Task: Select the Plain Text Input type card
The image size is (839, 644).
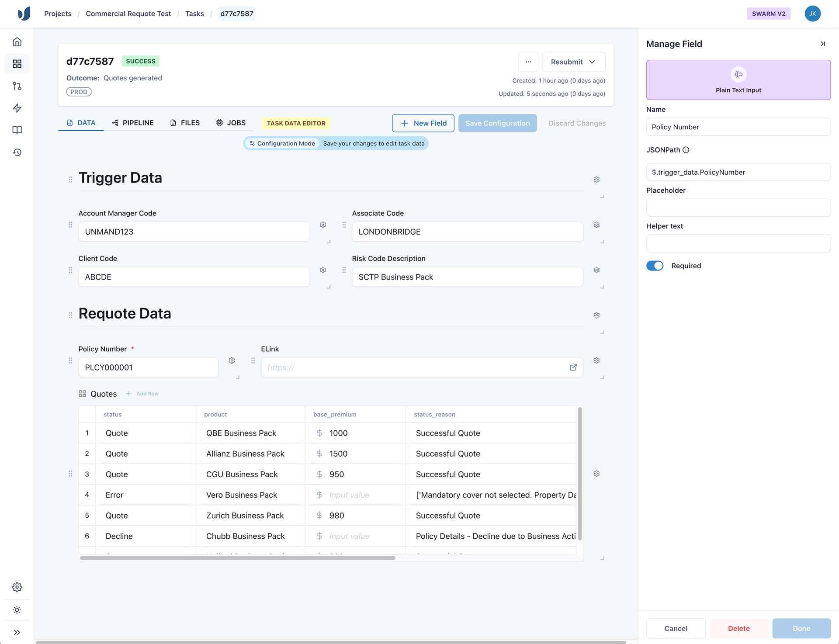Action: coord(738,80)
